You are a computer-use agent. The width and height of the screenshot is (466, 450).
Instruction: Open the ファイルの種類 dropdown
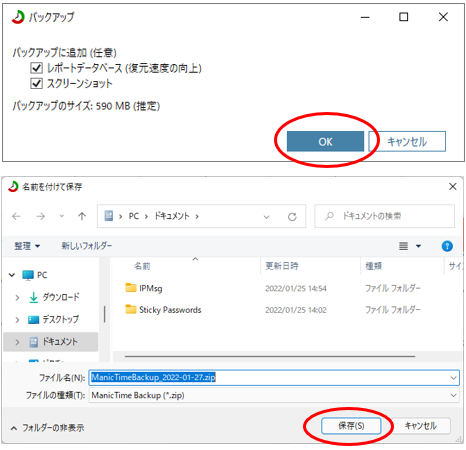(274, 395)
